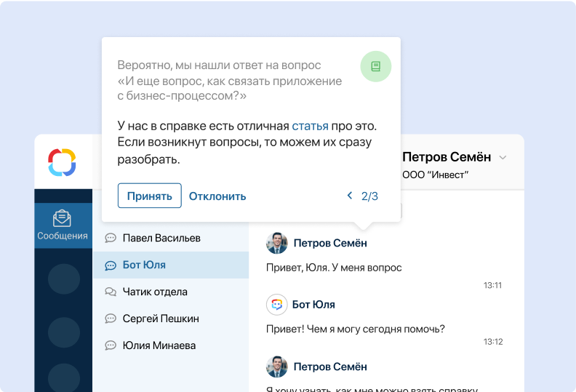Click chat bubble icon next to Павел Васильев

coord(111,238)
